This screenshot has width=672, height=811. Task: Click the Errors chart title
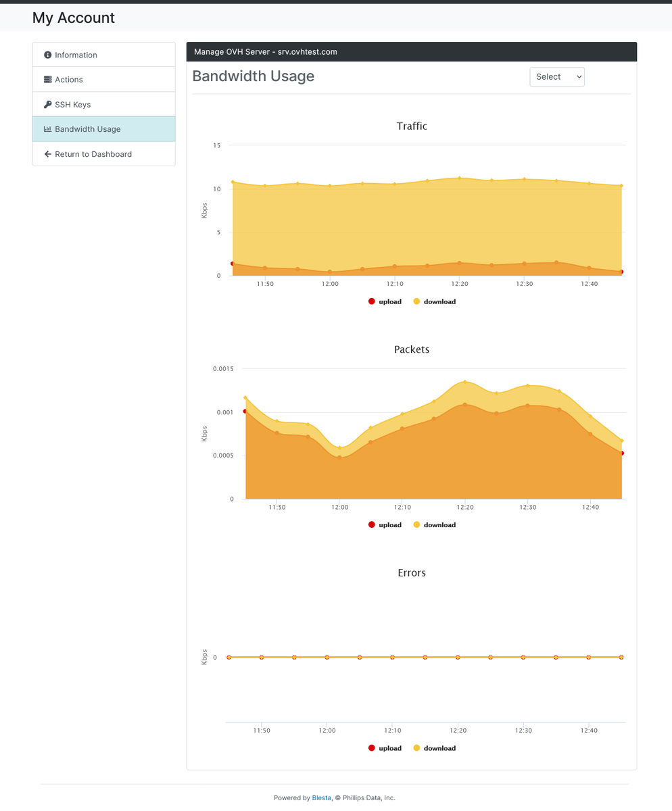click(412, 573)
